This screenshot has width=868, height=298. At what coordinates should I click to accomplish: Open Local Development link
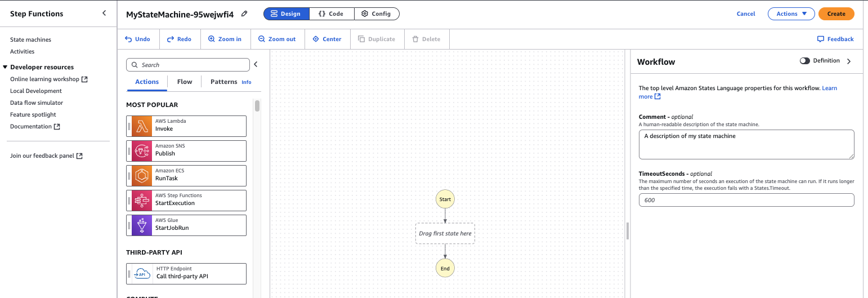[x=36, y=91]
